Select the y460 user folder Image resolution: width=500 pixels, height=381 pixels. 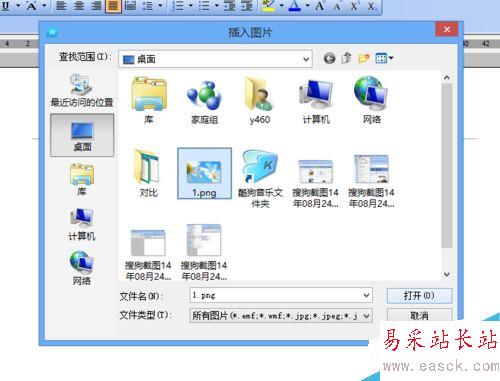[260, 101]
